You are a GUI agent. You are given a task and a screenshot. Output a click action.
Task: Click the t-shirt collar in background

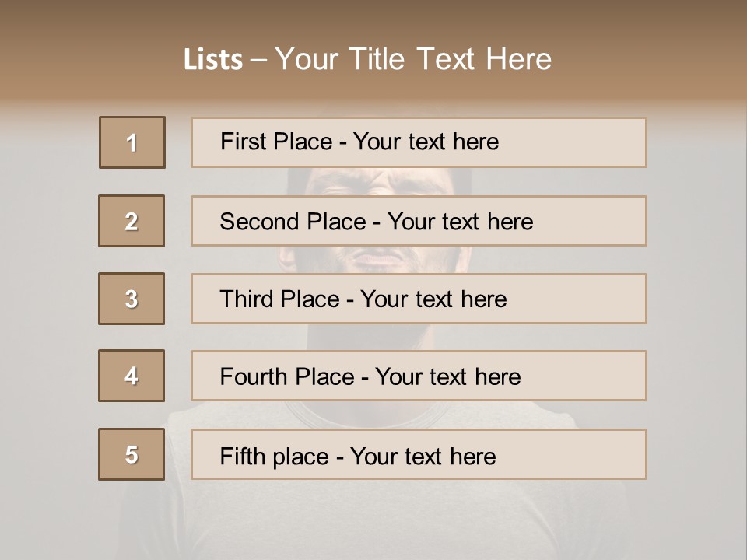tap(366, 413)
